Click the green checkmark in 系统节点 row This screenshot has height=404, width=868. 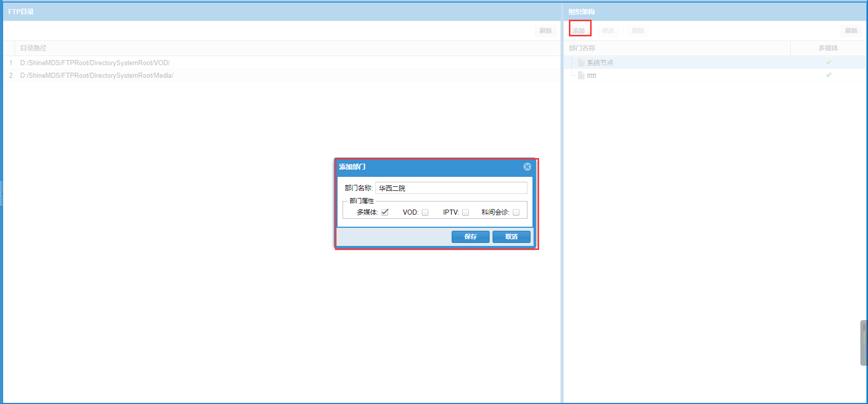(x=829, y=62)
